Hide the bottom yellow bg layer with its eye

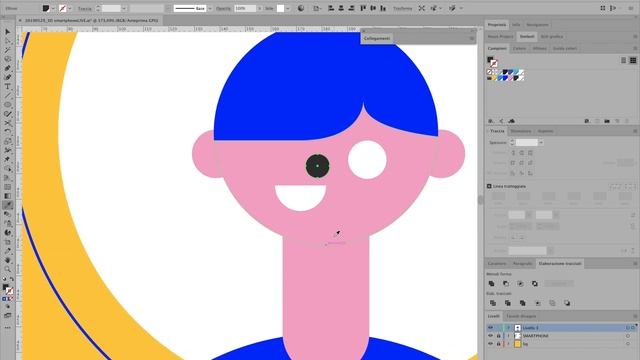491,344
